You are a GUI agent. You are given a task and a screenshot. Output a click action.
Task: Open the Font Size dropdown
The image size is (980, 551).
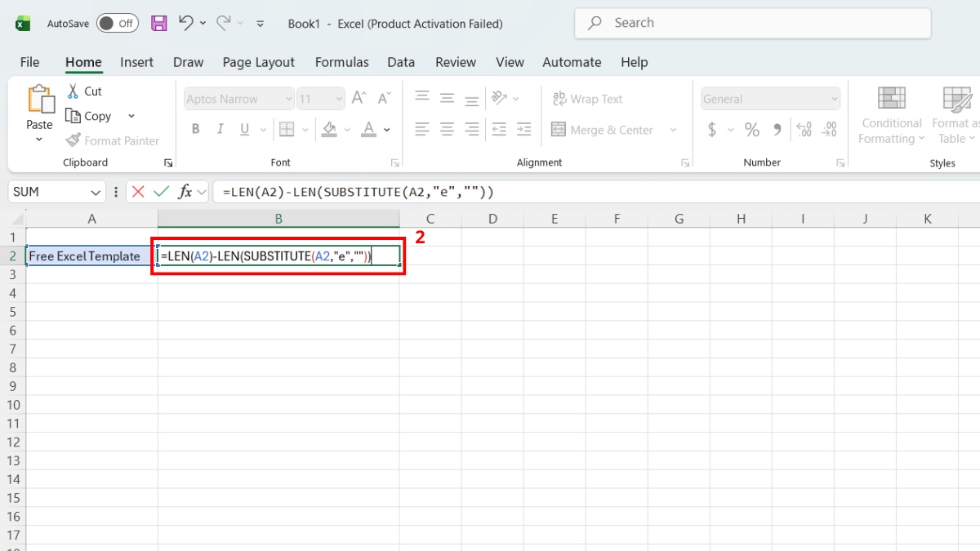339,98
